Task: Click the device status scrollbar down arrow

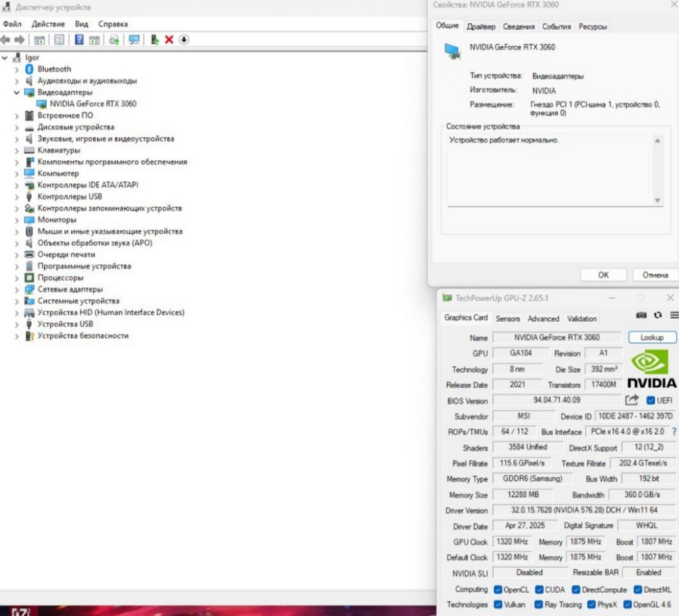Action: (x=657, y=200)
